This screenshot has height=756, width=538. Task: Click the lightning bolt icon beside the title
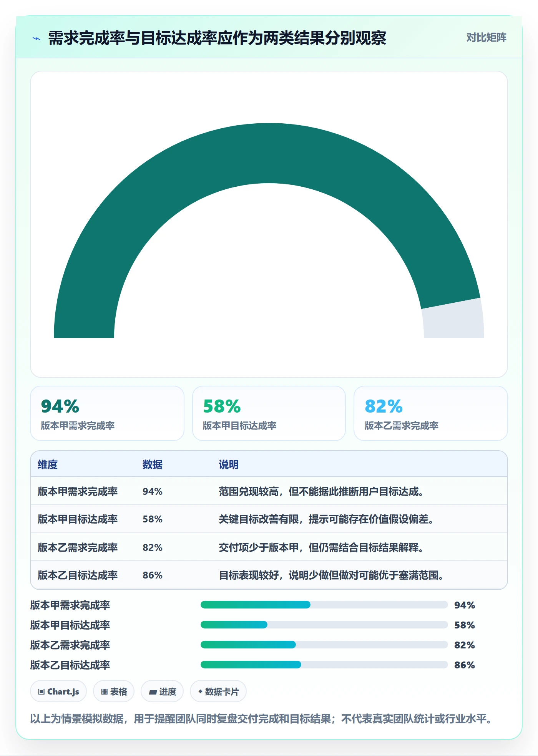37,38
